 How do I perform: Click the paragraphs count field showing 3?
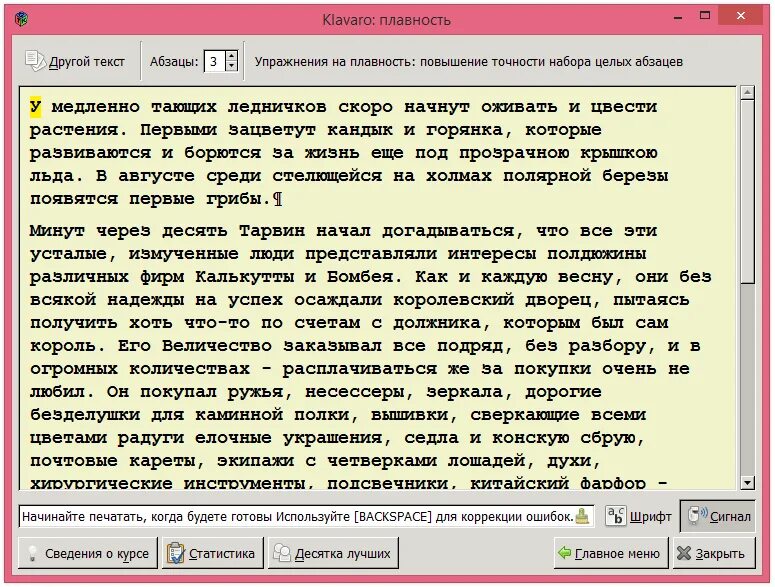(215, 62)
